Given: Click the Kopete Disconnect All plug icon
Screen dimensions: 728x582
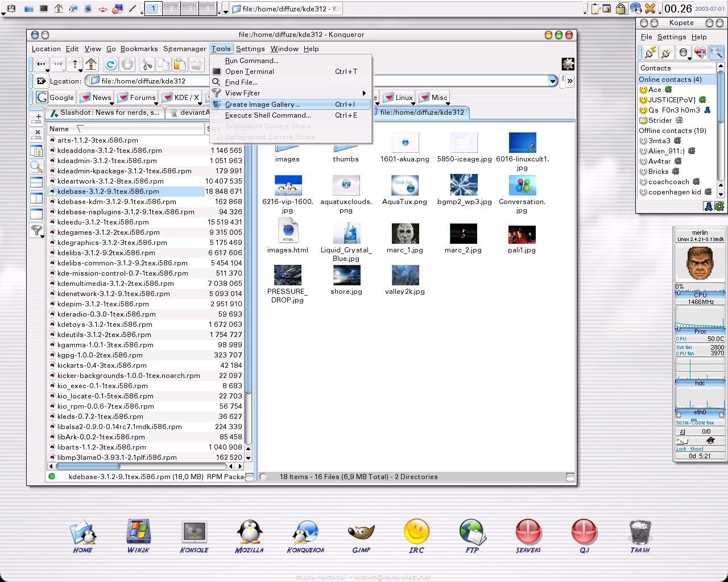Looking at the screenshot, I should pos(666,52).
